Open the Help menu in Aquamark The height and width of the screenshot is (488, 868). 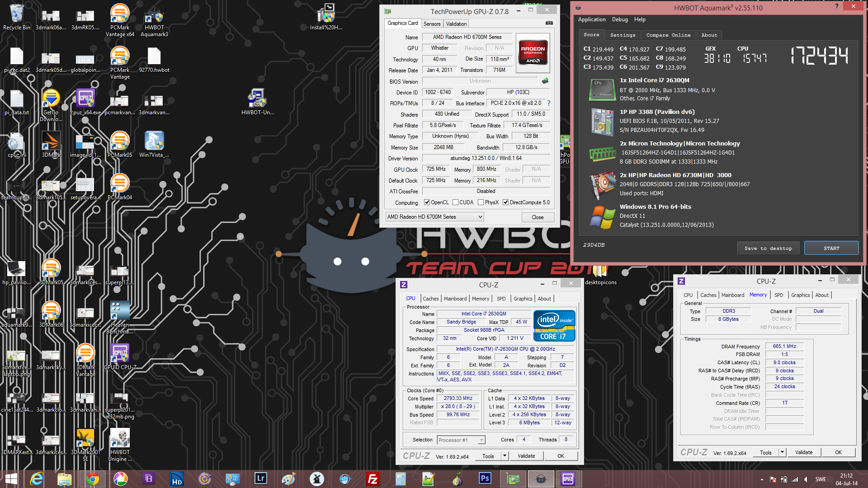click(x=640, y=19)
